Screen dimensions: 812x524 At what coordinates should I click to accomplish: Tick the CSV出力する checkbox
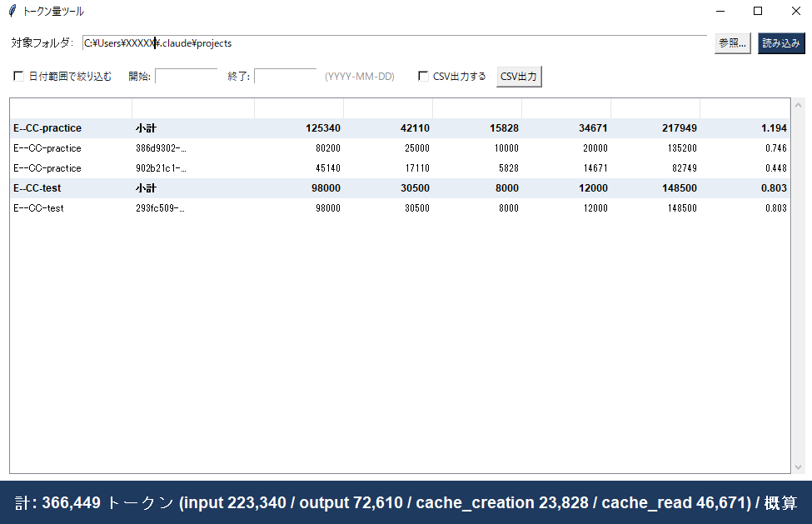[x=423, y=76]
